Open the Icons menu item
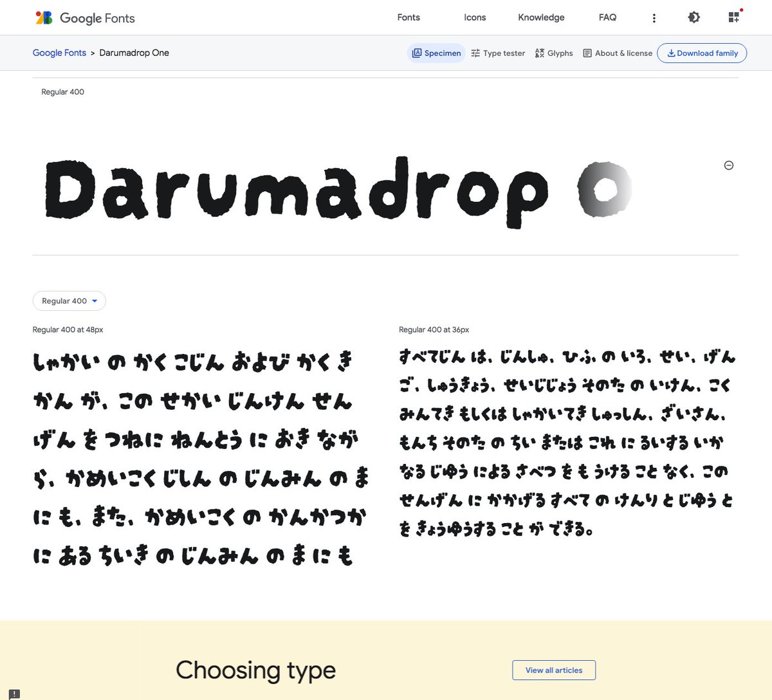 (475, 17)
